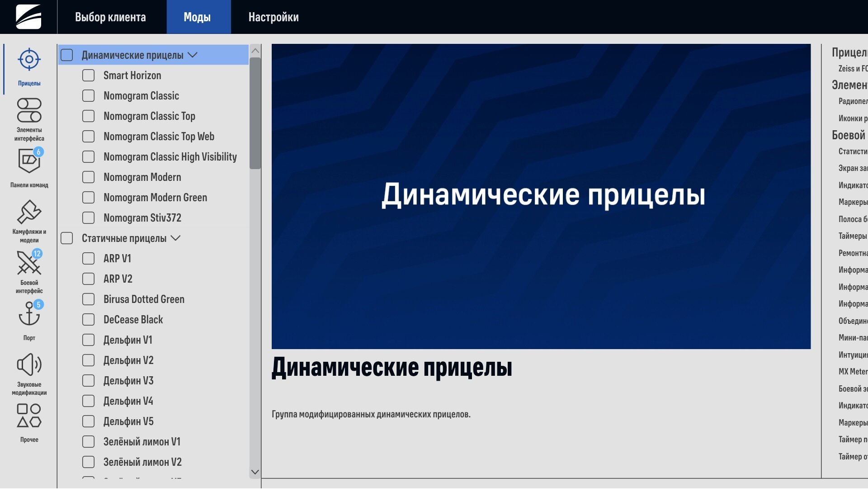Screen dimensions: 868x492
Task: Open Камуфляжи и модели paintbrush icon
Action: (29, 212)
